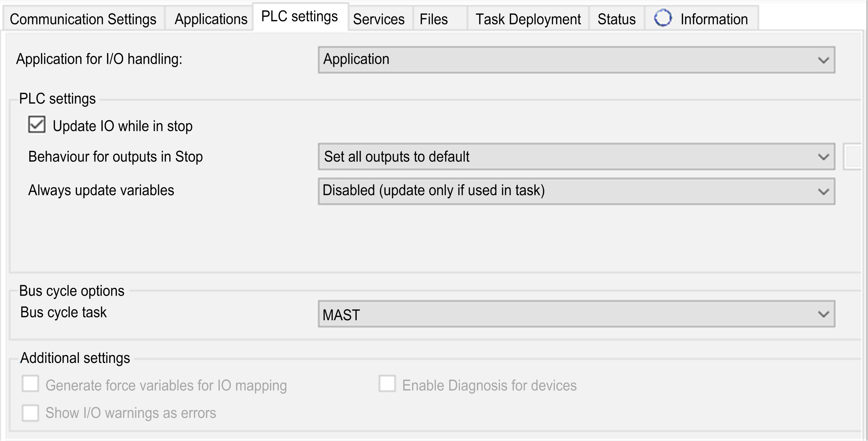Enable Show I/O warnings as errors

point(30,413)
